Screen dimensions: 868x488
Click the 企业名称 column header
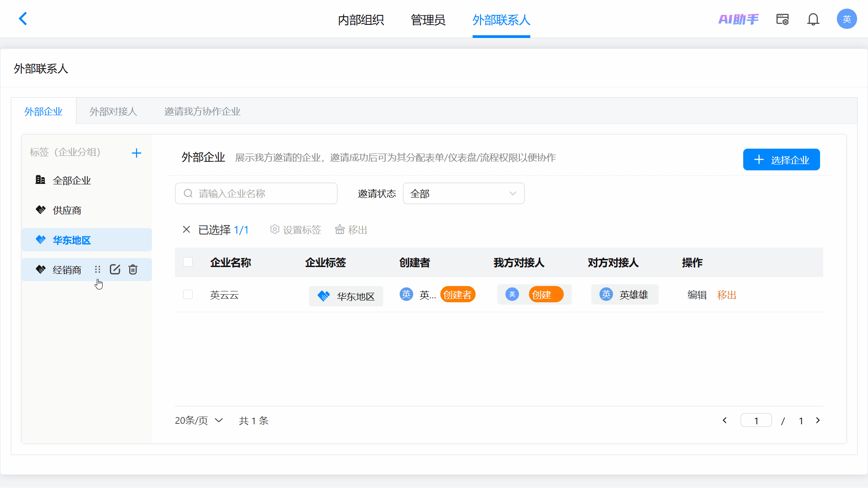(231, 263)
